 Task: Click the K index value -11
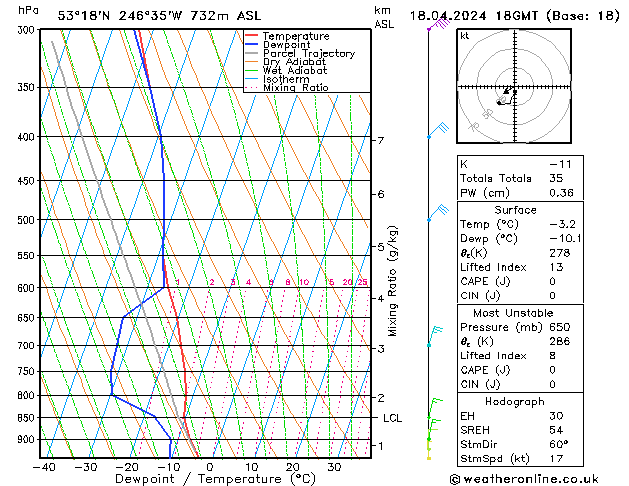click(x=560, y=164)
